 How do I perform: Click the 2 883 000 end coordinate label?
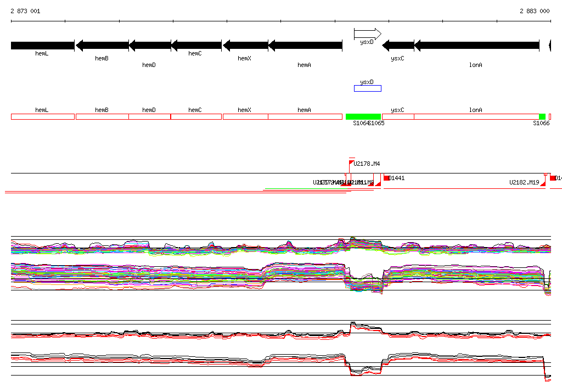535,11
